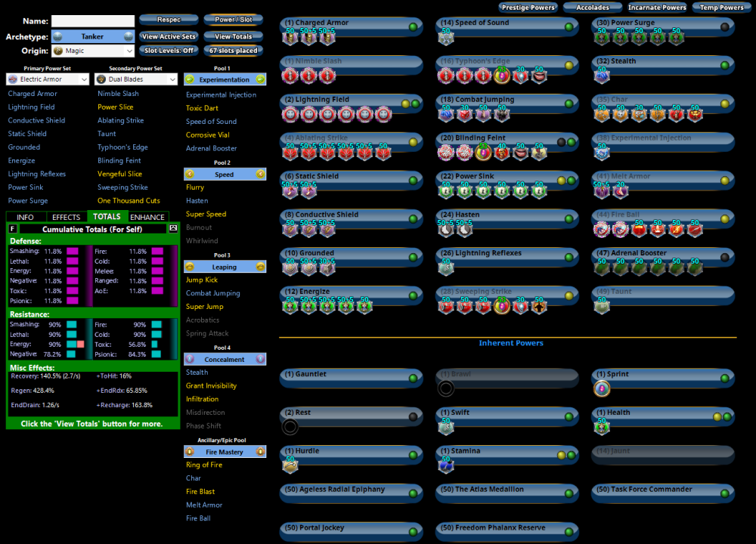Toggle the Power Surge activation indicator
Viewport: 756px width, 544px height.
(x=725, y=26)
